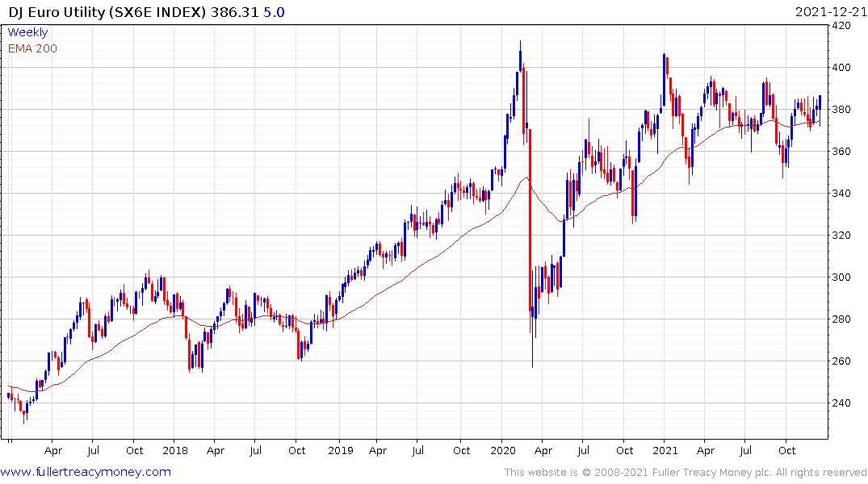The width and height of the screenshot is (868, 484).
Task: Click the 2018 year label on time axis
Action: pyautogui.click(x=175, y=451)
